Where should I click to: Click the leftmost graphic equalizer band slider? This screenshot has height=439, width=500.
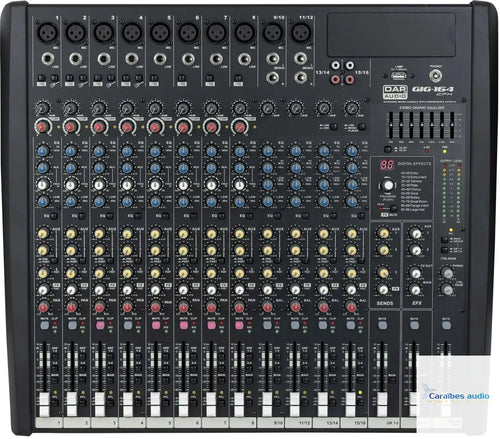click(391, 125)
